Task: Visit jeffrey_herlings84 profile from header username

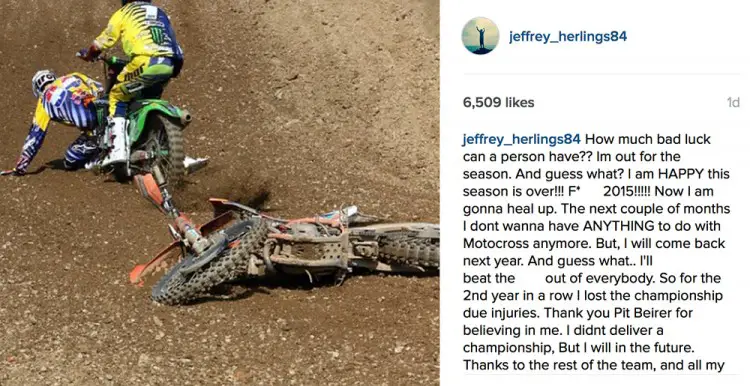Action: [568, 37]
